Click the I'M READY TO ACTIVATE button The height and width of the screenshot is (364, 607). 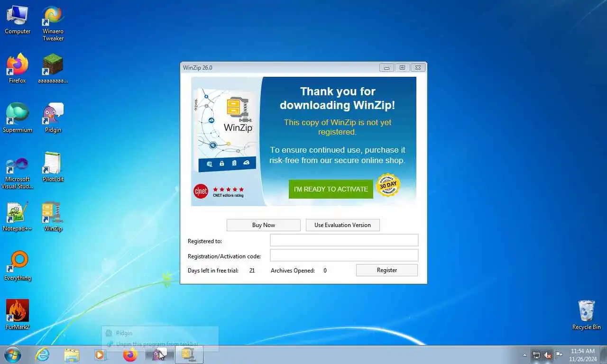coord(331,189)
